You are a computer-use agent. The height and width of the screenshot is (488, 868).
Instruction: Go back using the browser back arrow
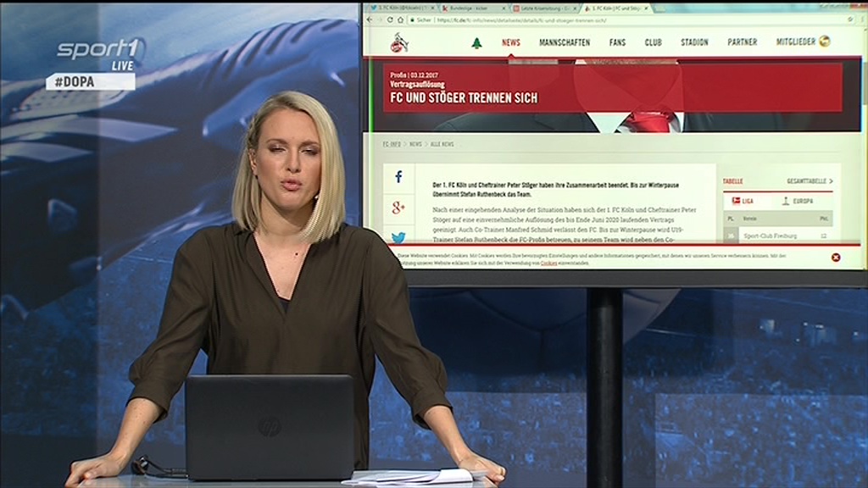pyautogui.click(x=370, y=20)
